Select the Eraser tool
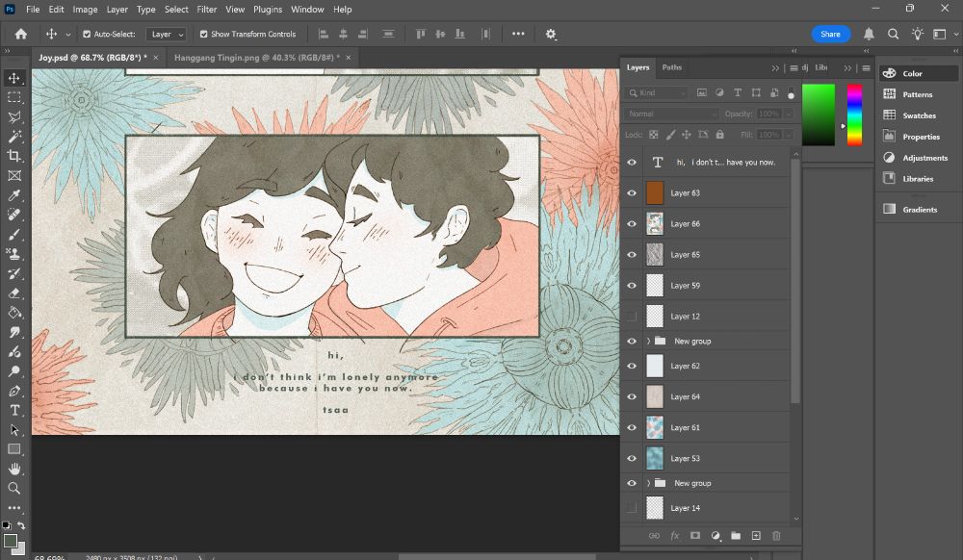 coord(14,293)
